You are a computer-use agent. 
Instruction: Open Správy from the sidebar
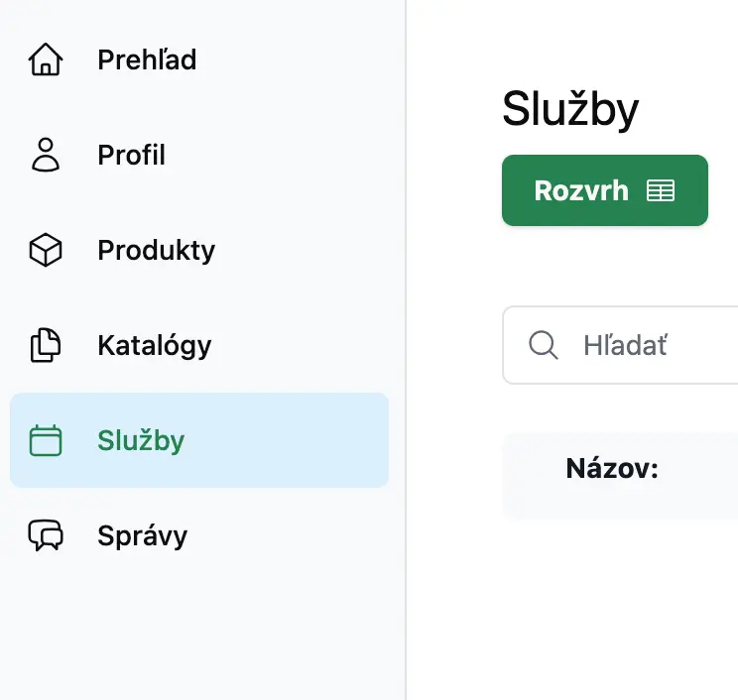pos(142,535)
